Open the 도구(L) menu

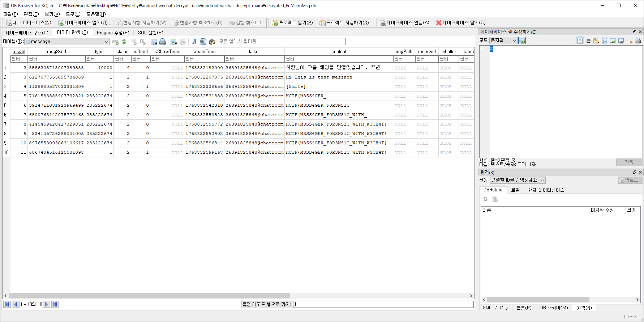click(x=73, y=14)
